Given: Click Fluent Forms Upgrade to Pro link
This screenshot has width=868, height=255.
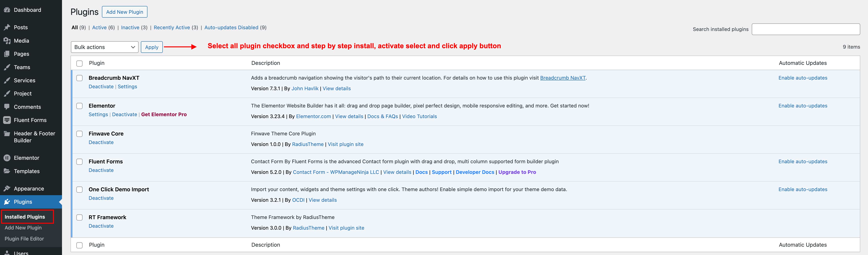Looking at the screenshot, I should 517,172.
